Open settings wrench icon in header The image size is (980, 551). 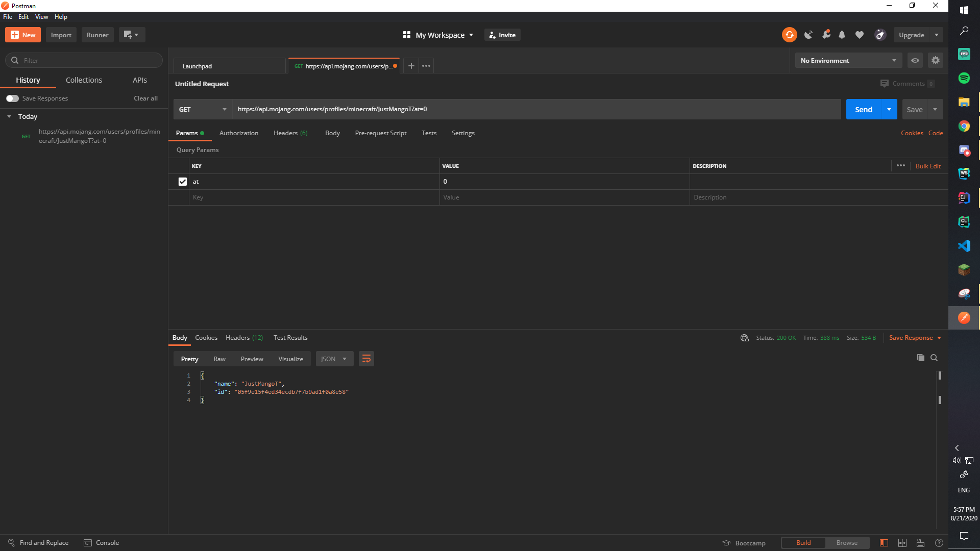click(826, 35)
